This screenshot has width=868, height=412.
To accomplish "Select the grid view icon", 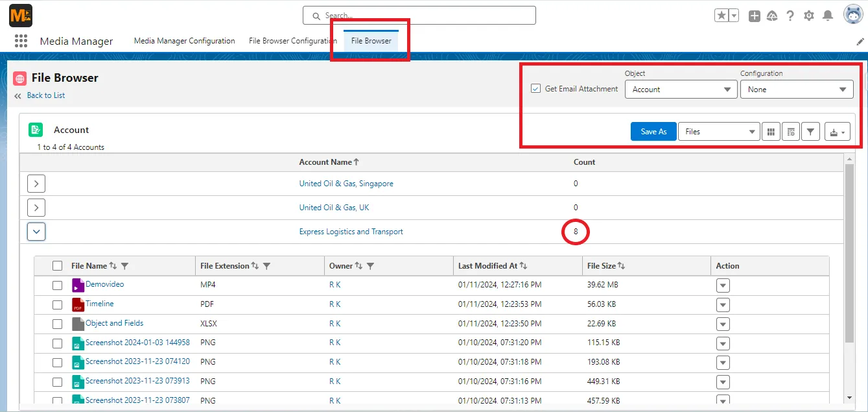I will tap(771, 131).
